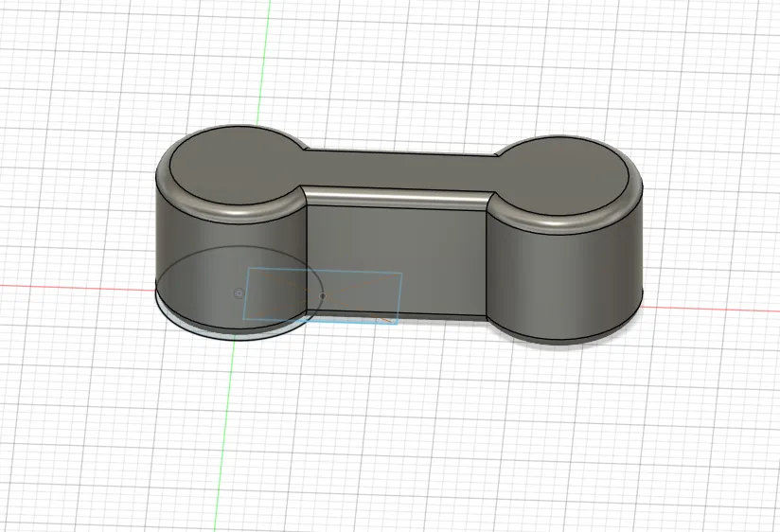Pick the center point of the blue sketch rectangle
Viewport: 780px width, 532px height.
[x=323, y=296]
